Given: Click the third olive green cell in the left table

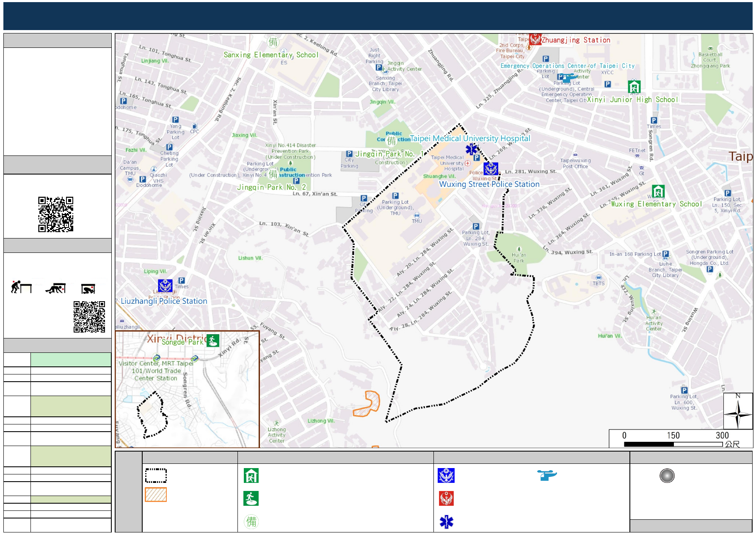Looking at the screenshot, I should 71,499.
